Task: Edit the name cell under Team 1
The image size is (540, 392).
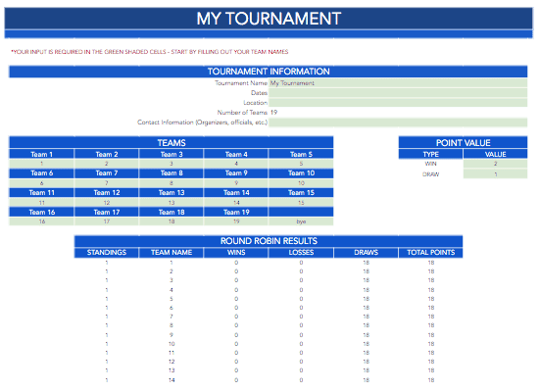Action: [41, 164]
